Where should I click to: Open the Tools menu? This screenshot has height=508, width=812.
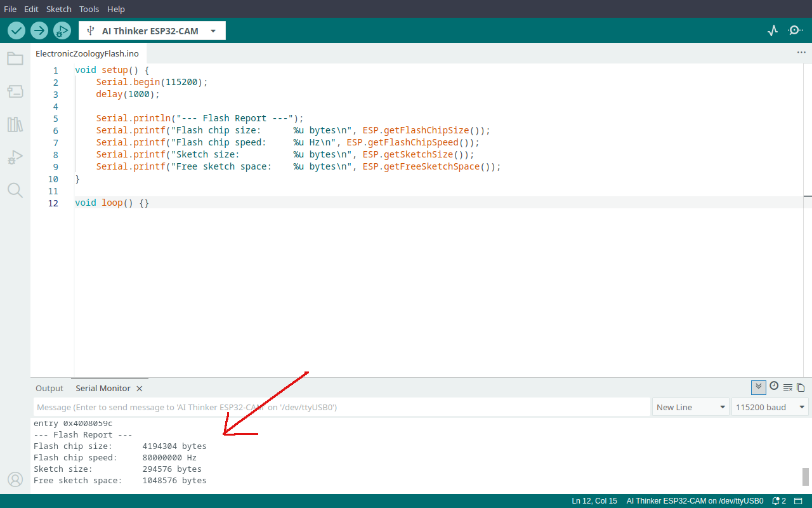(x=89, y=9)
